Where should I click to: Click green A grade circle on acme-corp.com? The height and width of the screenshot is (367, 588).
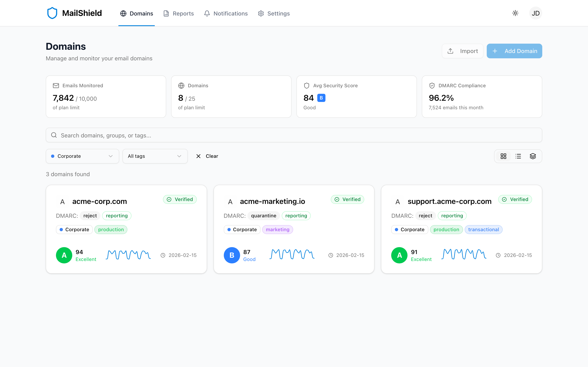[x=64, y=255]
